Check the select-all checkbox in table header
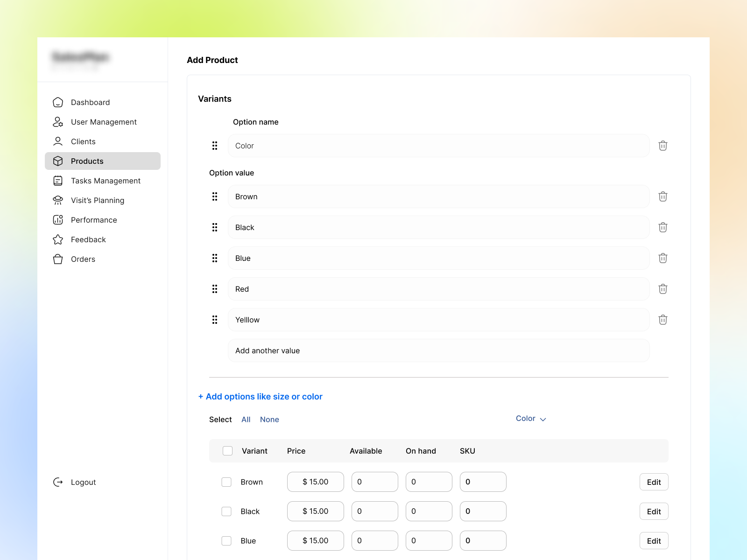This screenshot has height=560, width=747. 227,450
